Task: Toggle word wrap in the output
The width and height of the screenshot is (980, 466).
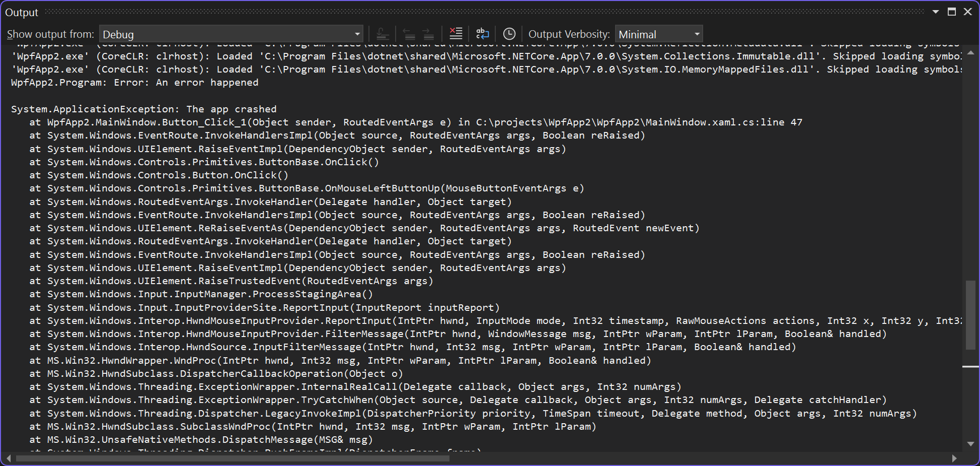Action: 483,33
